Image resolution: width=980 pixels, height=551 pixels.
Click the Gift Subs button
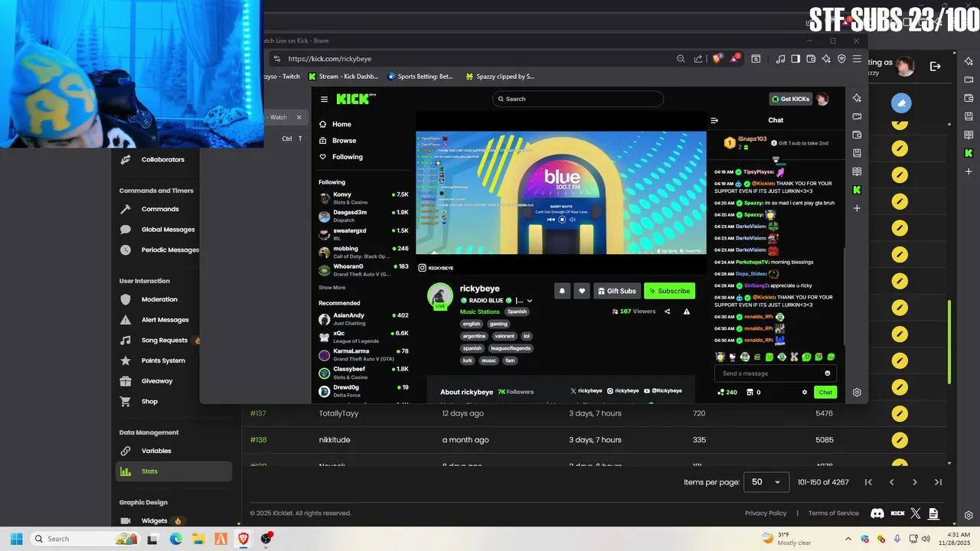[617, 291]
